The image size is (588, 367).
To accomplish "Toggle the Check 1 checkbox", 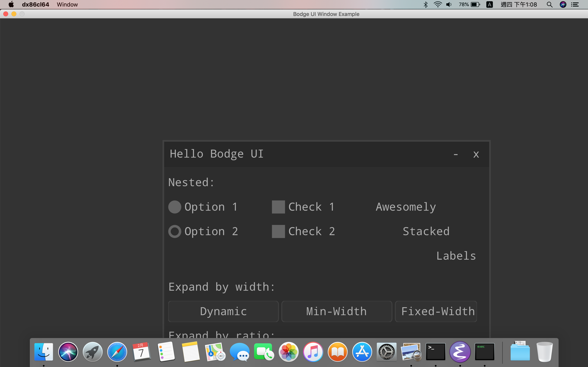I will coord(278,207).
